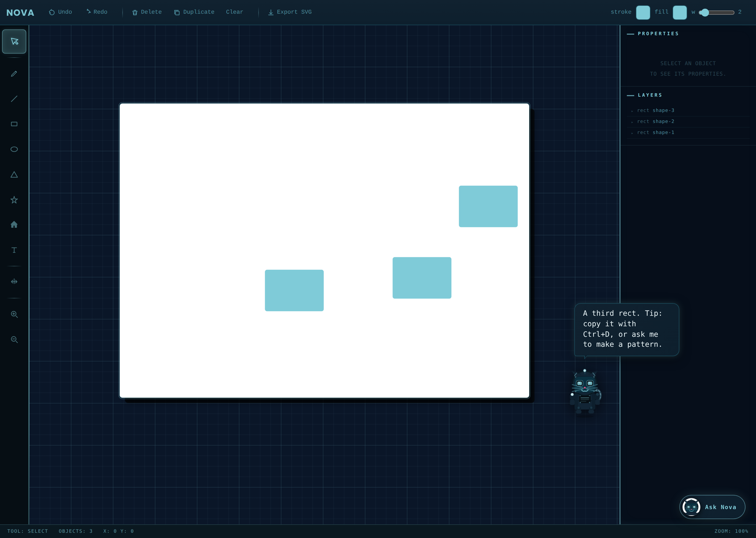This screenshot has height=538, width=756.
Task: Click the ZOOM: 100% status readout
Action: tap(731, 531)
